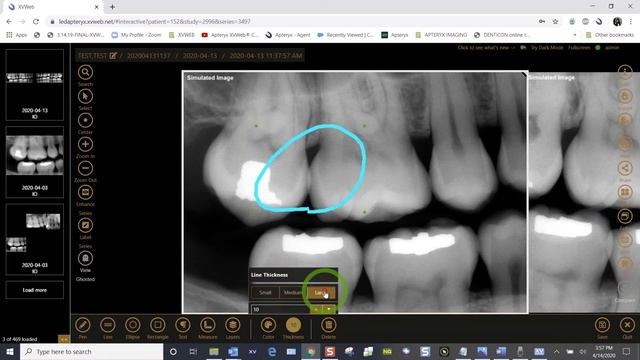Screen dimensions: 640x360
Task: Expand the bookmarks overflow arrow
Action: pos(575,35)
